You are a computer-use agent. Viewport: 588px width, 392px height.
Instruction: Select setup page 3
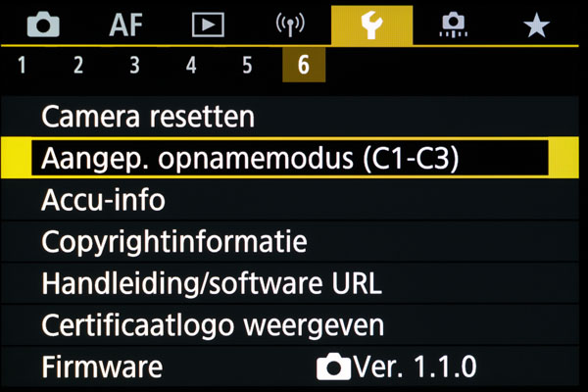coord(134,67)
